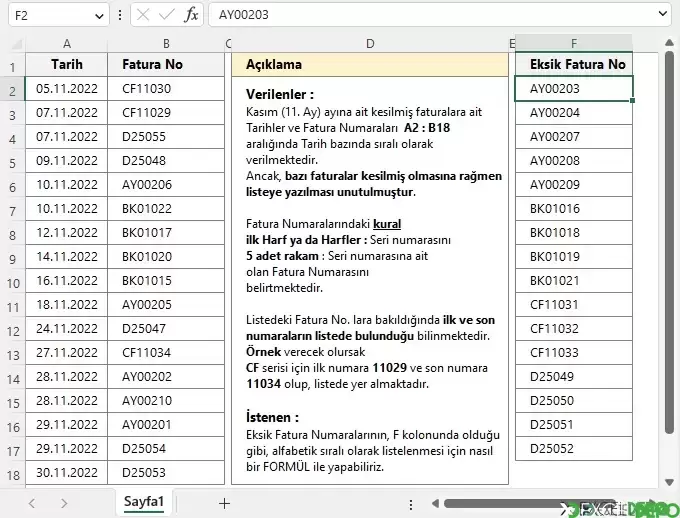This screenshot has height=518, width=680.
Task: Select the cell containing AY00209
Action: pyautogui.click(x=574, y=185)
